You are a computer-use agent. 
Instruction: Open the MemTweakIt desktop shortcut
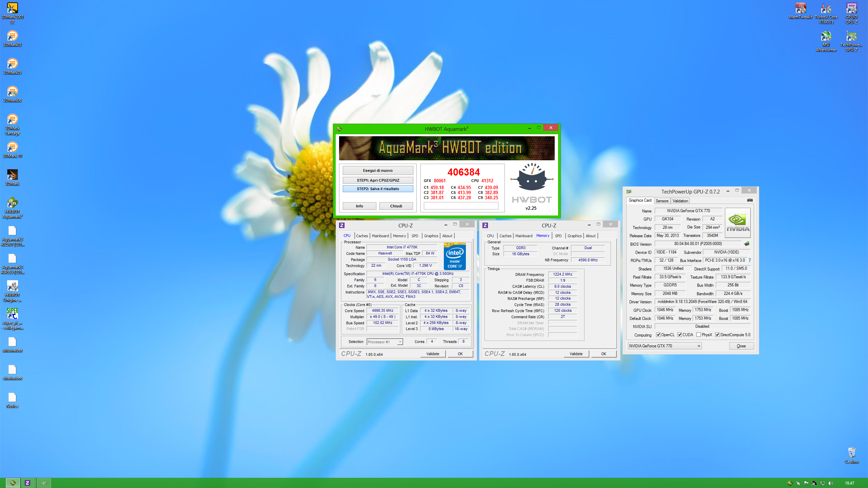pos(801,11)
